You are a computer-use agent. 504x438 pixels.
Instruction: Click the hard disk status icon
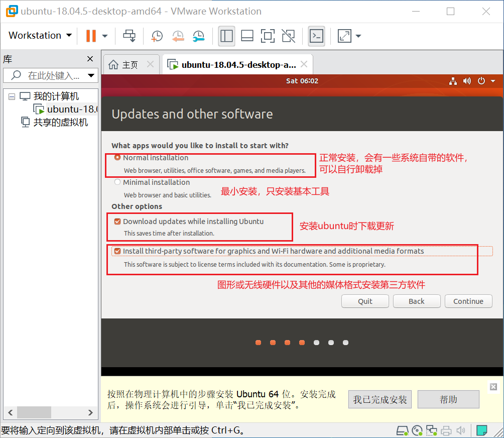402,430
